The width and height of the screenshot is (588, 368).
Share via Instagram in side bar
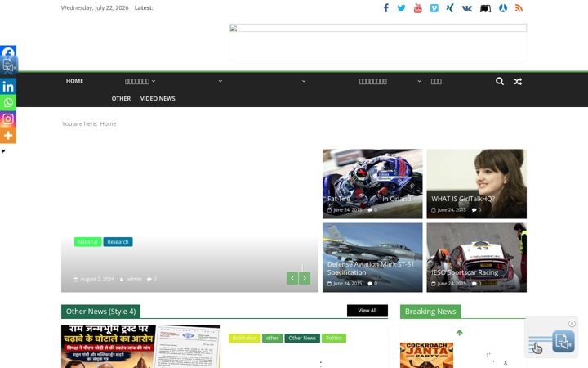tap(8, 119)
